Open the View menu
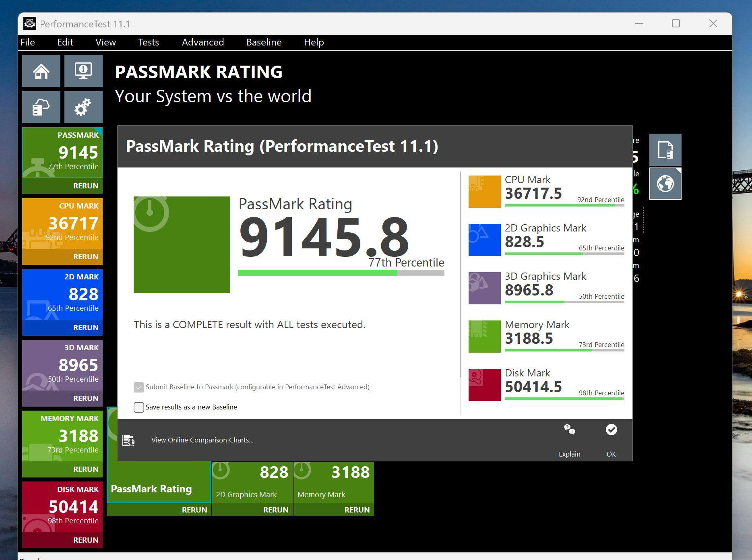 (x=105, y=42)
